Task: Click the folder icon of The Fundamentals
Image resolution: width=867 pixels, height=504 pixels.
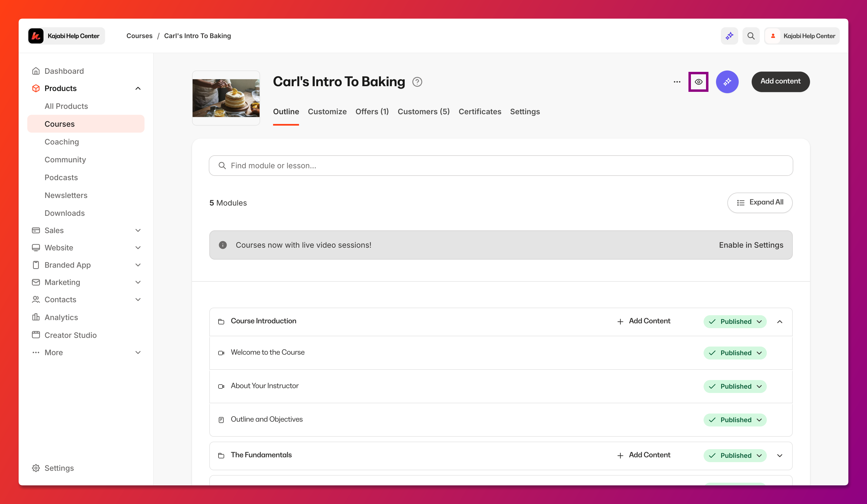Action: point(221,455)
